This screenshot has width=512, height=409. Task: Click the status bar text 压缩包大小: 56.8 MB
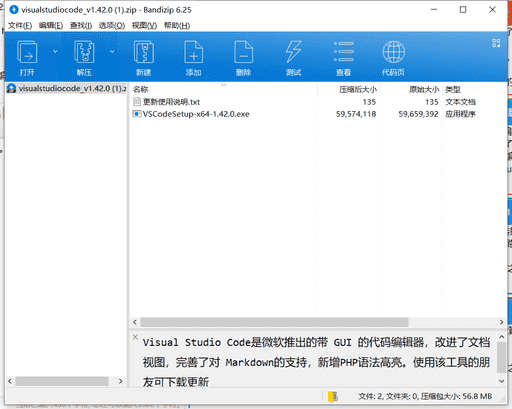(456, 396)
